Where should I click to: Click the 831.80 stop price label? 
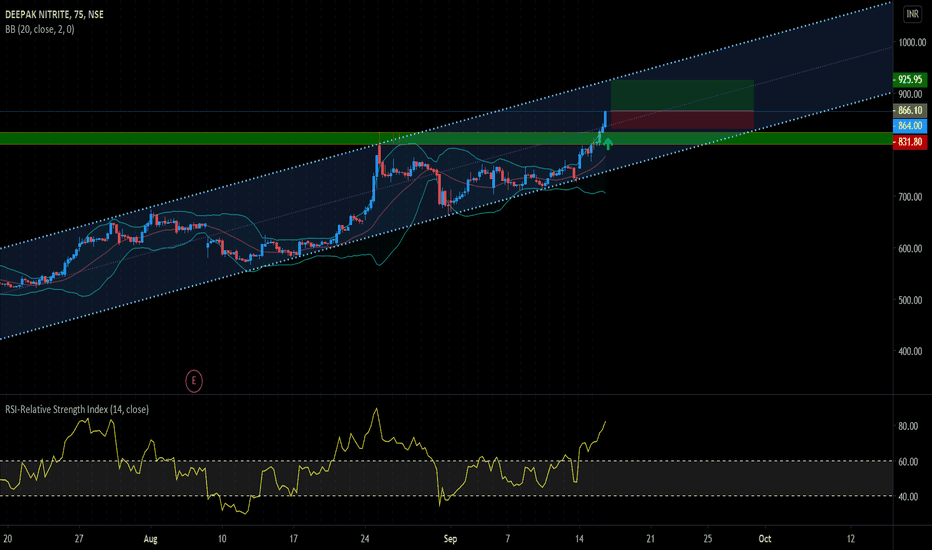(x=910, y=142)
